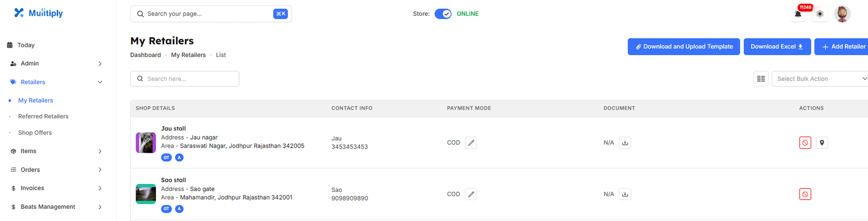This screenshot has height=221, width=868.
Task: Open the Select Bulk Action dropdown
Action: tap(820, 79)
